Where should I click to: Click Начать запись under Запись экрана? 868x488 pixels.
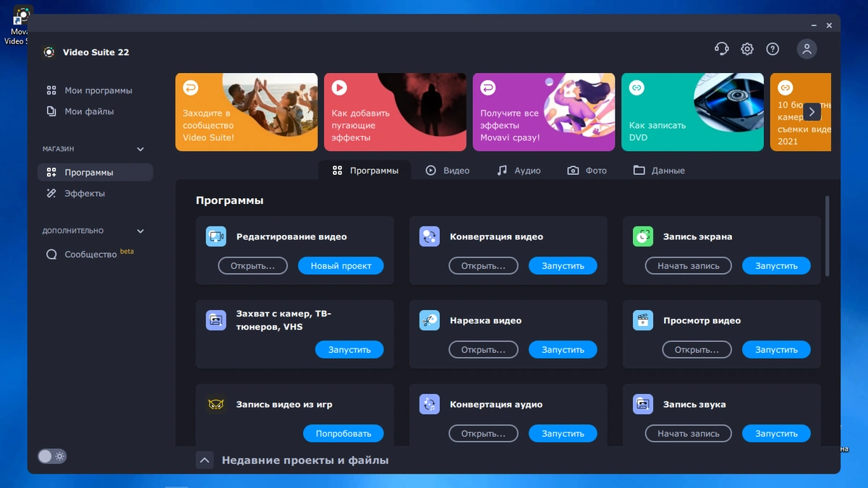pyautogui.click(x=689, y=265)
